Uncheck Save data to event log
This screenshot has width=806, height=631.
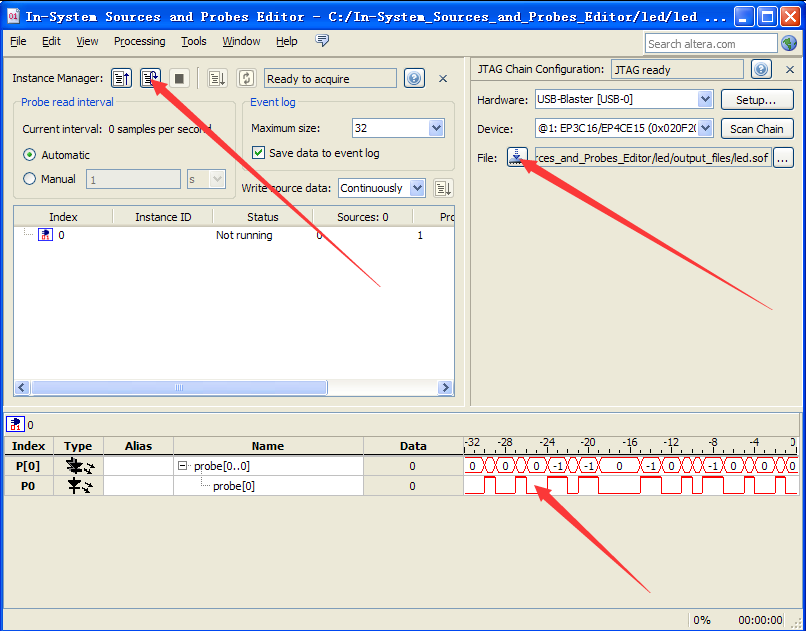(x=258, y=153)
